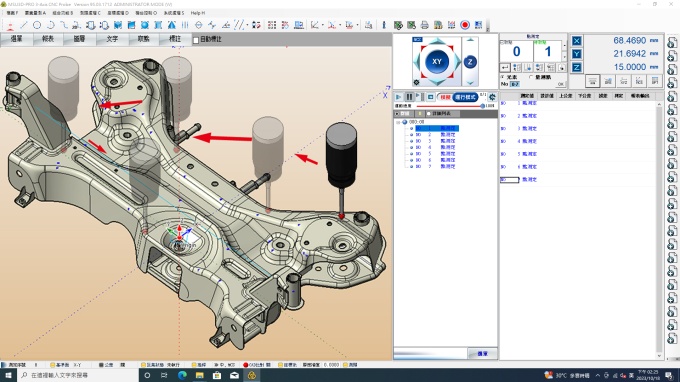680x382 pixels.
Task: Pause the running measurement program
Action: pos(409,97)
